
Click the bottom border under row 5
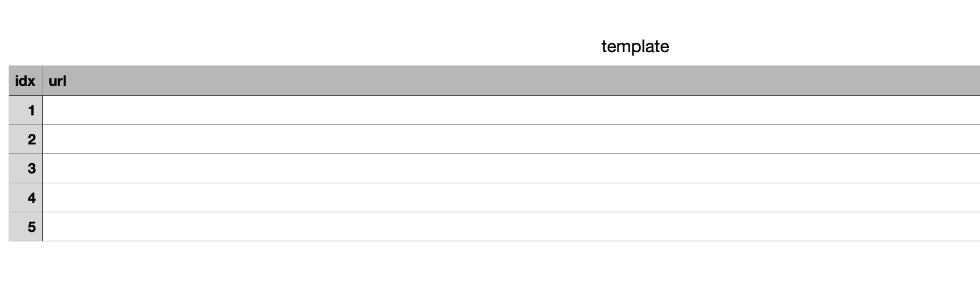point(495,241)
